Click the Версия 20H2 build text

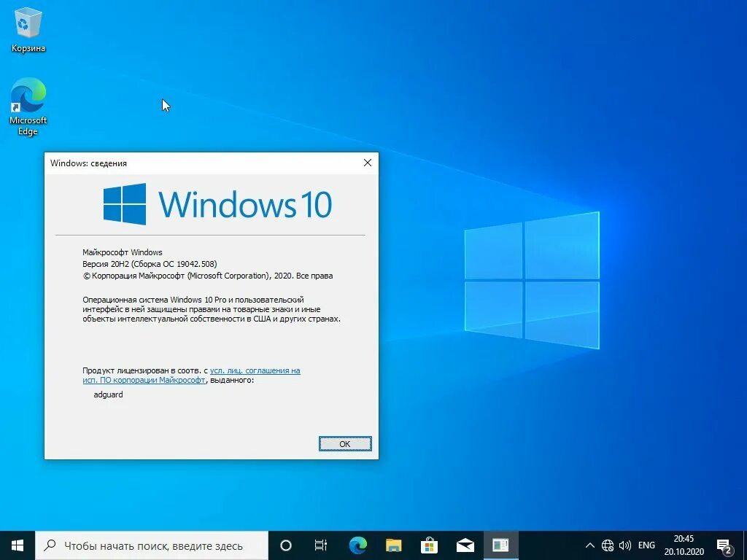click(x=150, y=264)
